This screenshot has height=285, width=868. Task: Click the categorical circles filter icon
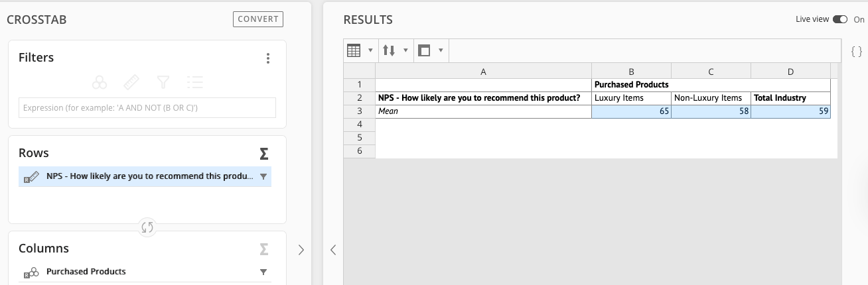[100, 82]
